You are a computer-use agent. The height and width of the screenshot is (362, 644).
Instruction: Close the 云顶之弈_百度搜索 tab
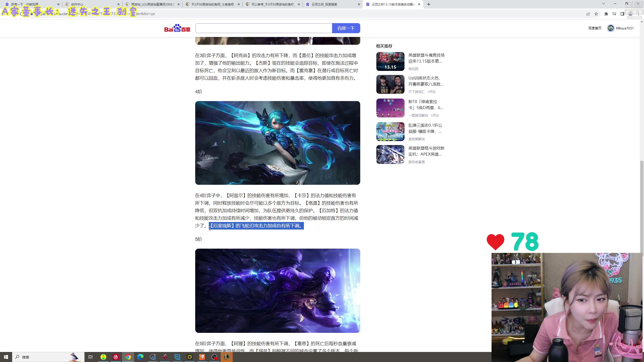tap(359, 4)
